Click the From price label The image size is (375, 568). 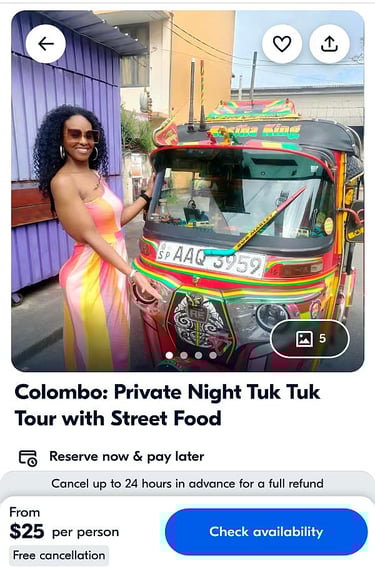(25, 512)
